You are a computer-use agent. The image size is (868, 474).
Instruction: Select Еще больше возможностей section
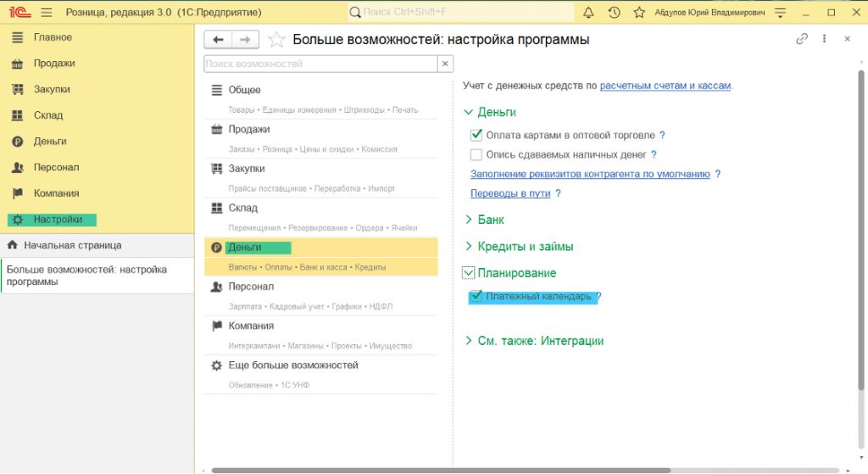coord(321,374)
